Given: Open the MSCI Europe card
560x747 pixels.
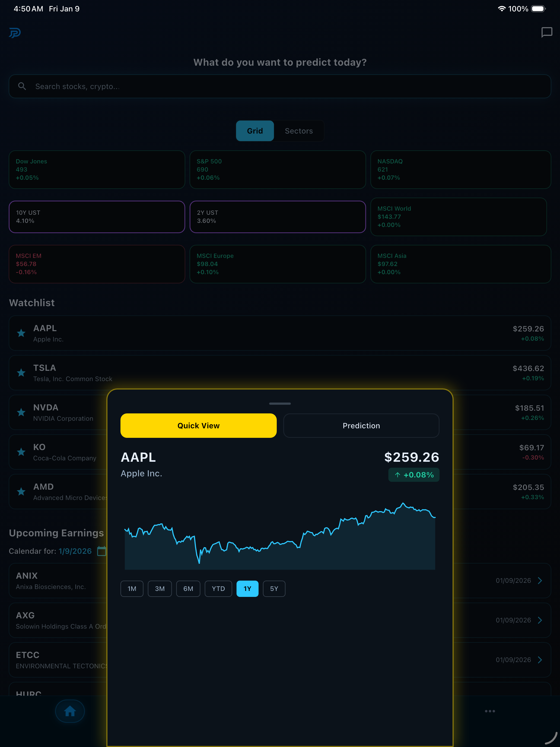Looking at the screenshot, I should tap(278, 264).
